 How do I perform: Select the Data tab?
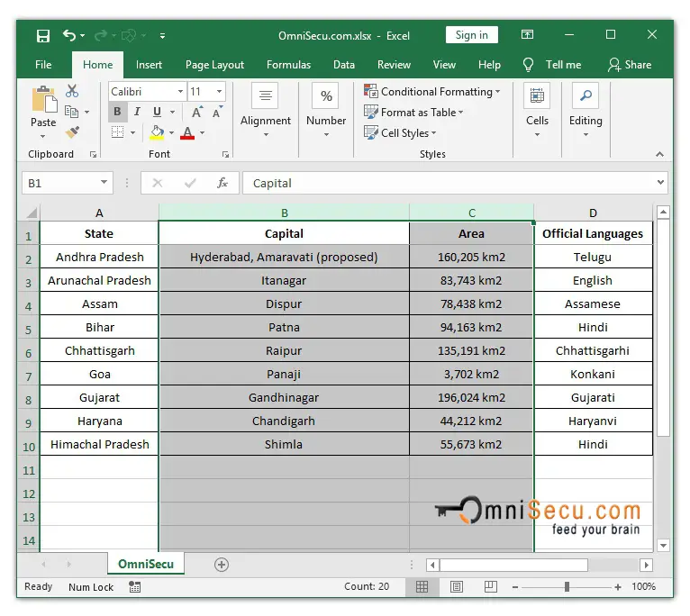(344, 65)
